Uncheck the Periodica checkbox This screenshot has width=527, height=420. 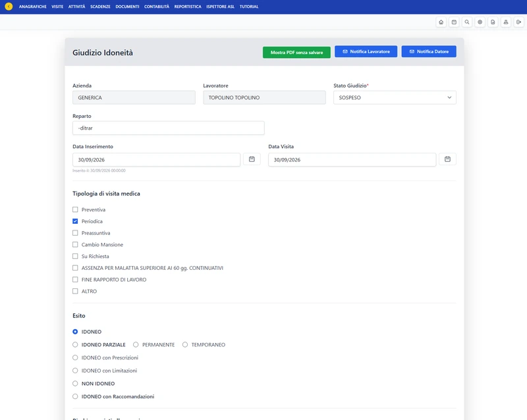click(75, 221)
